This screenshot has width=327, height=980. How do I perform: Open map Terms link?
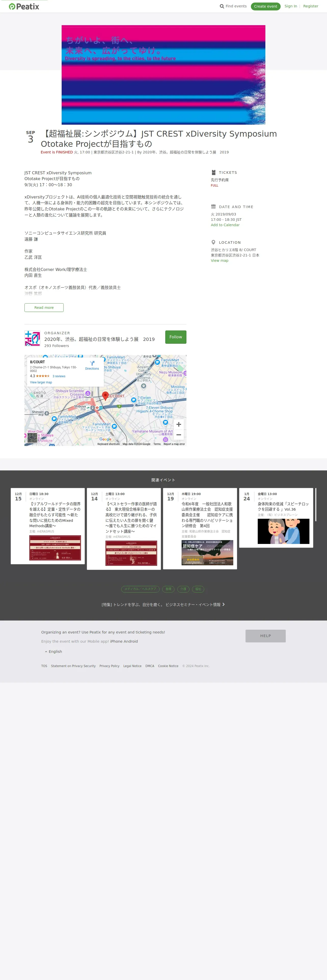157,444
